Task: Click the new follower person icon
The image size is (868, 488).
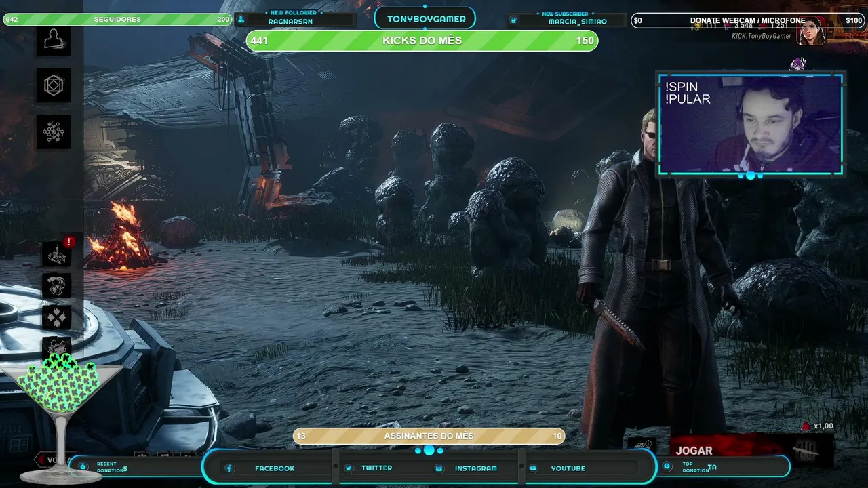Action: (241, 20)
